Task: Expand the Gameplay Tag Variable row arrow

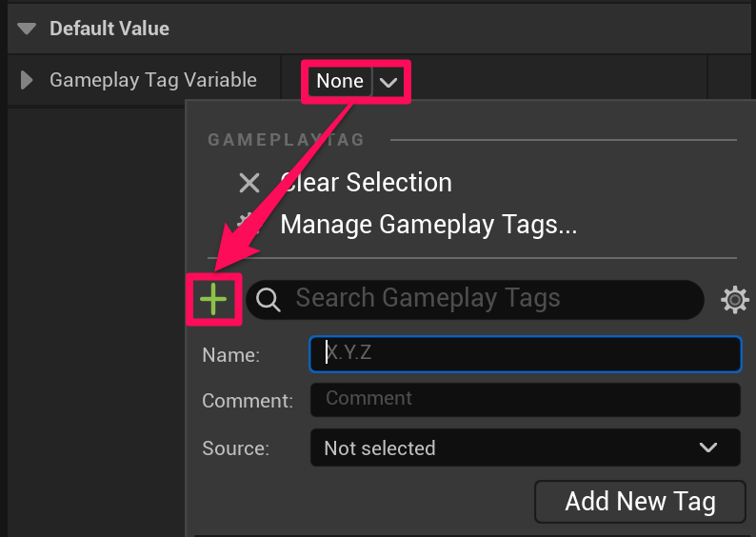Action: pyautogui.click(x=28, y=80)
